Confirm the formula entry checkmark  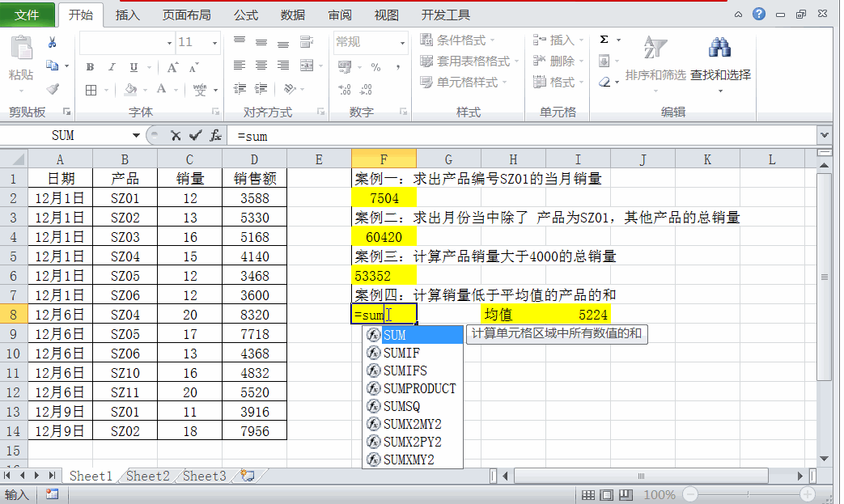pyautogui.click(x=195, y=136)
